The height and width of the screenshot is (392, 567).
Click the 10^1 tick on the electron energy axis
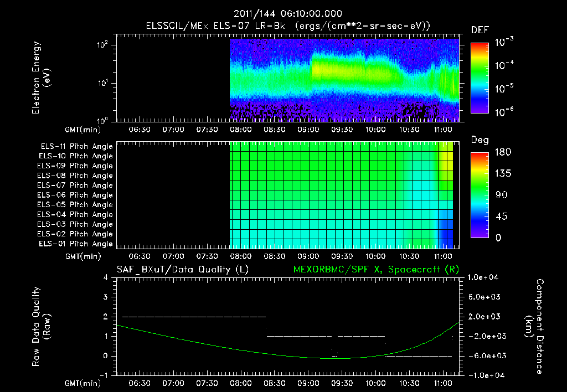tap(102, 83)
